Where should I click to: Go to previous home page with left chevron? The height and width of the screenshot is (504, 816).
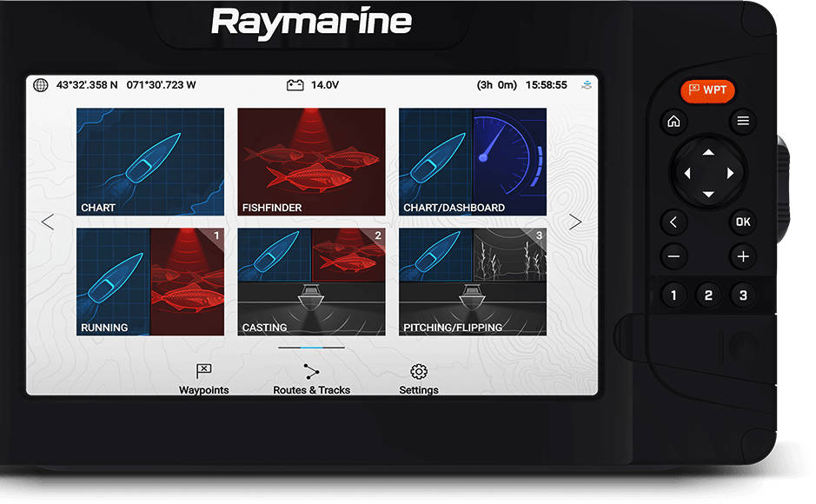click(x=48, y=222)
